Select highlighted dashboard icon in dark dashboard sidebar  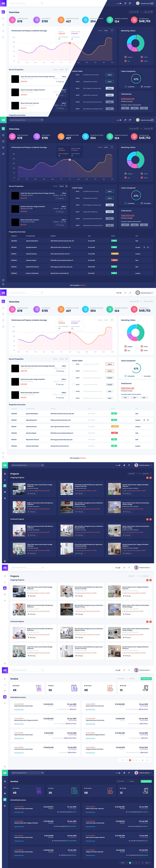click(3, 128)
